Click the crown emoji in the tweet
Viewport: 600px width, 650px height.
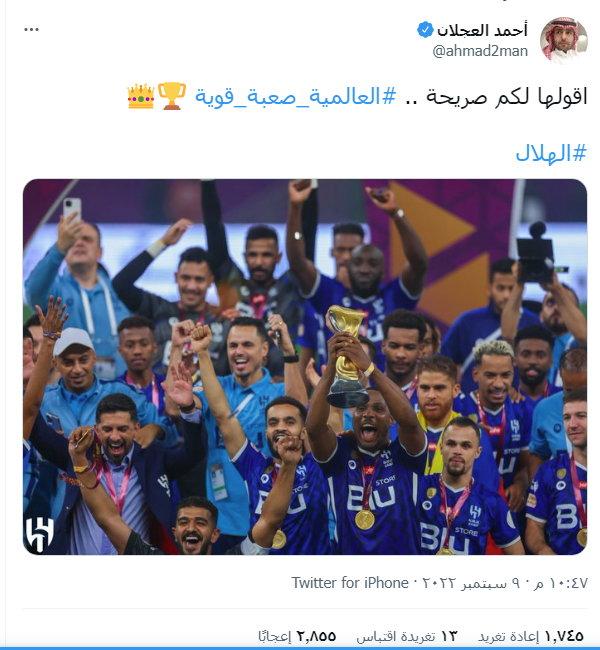pos(141,96)
